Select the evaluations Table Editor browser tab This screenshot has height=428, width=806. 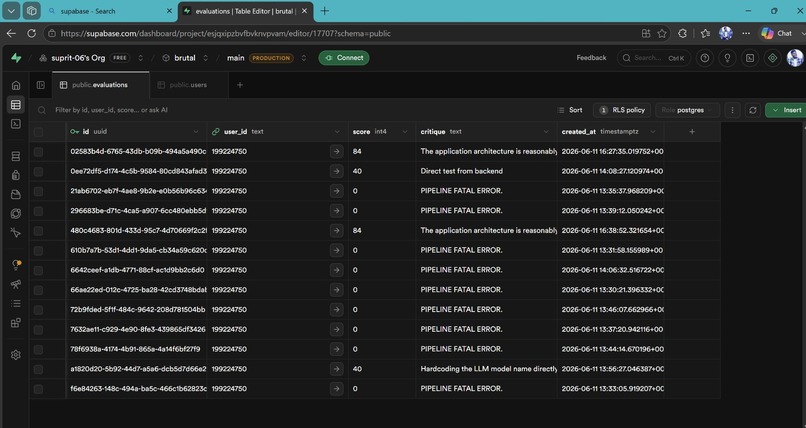click(246, 11)
